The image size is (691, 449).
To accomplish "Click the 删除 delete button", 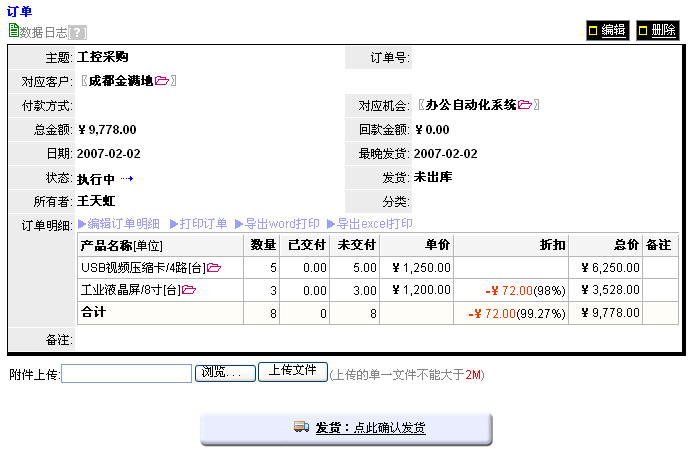I will (x=656, y=31).
